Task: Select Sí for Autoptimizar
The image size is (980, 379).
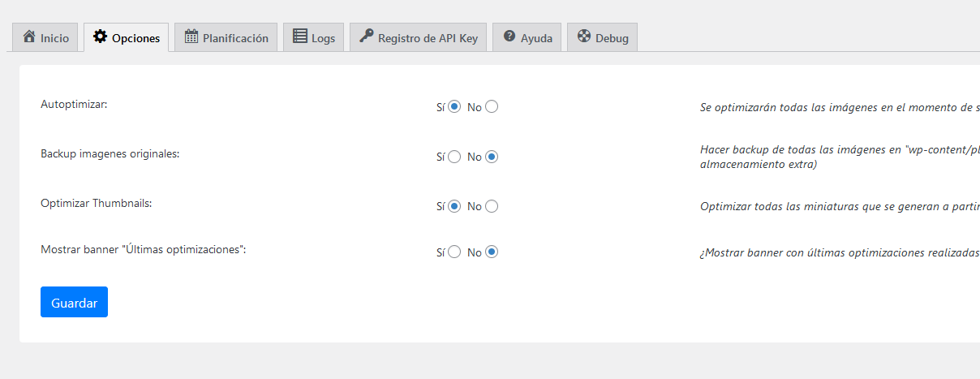Action: click(x=454, y=106)
